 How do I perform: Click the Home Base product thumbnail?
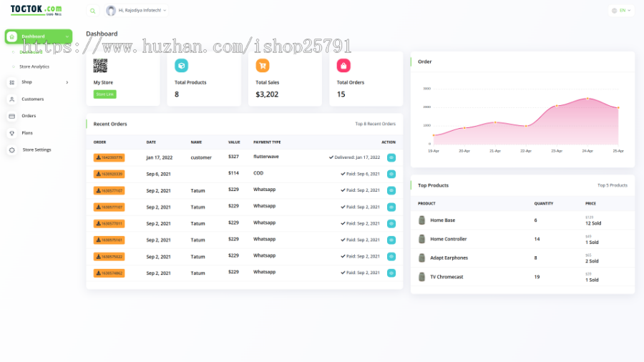coord(421,220)
